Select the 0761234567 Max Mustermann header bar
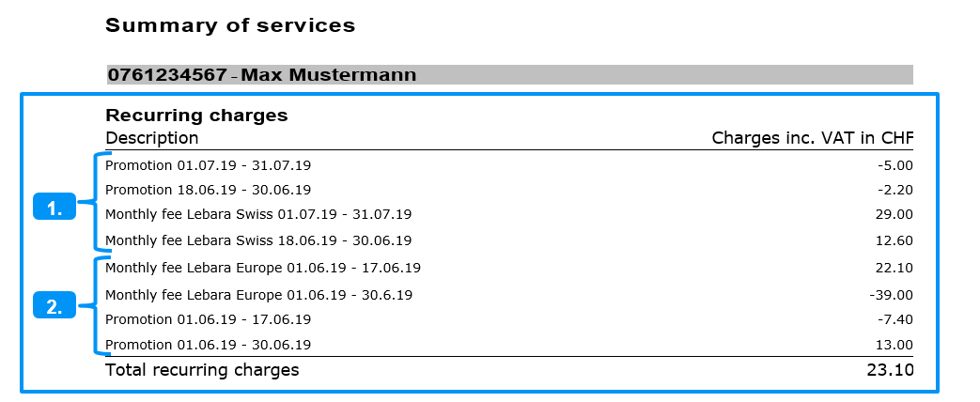 (x=509, y=74)
